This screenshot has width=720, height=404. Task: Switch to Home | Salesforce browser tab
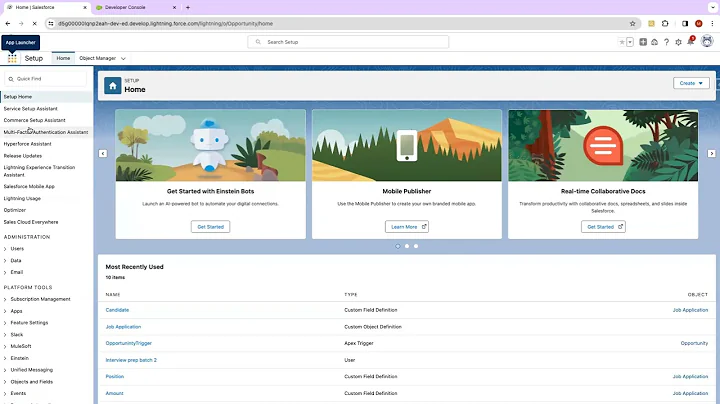pyautogui.click(x=46, y=7)
